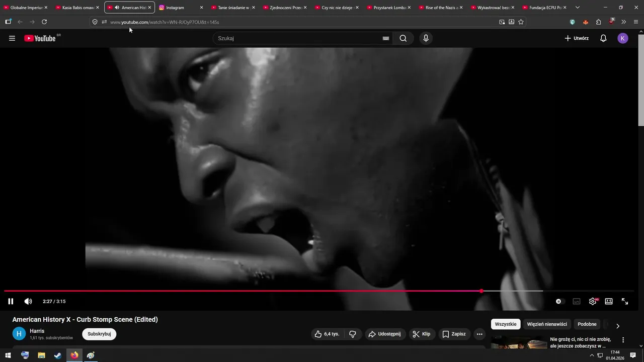Open the Harris channel avatar

(19, 334)
